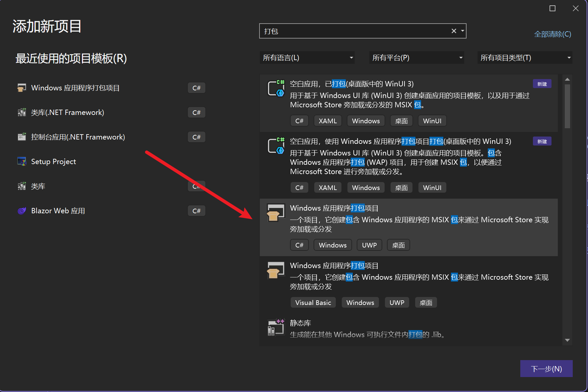Open the 所有语言(L) dropdown

(307, 58)
